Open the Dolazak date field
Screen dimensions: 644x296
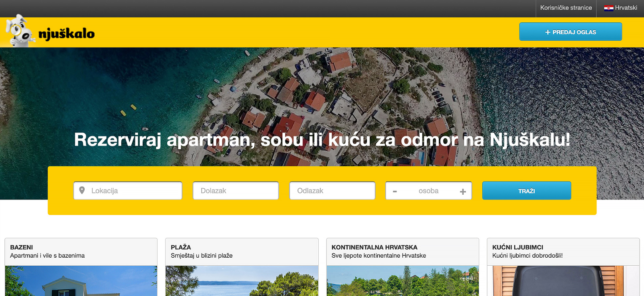pyautogui.click(x=236, y=191)
